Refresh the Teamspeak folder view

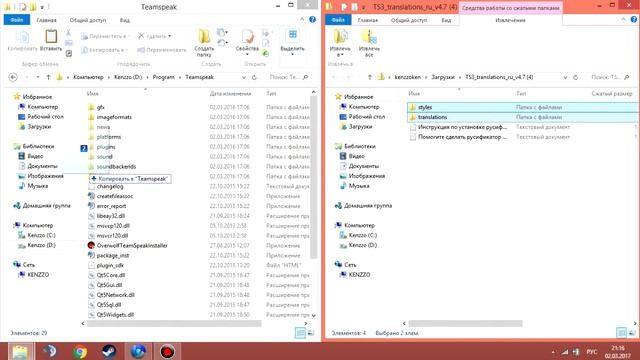coord(254,77)
